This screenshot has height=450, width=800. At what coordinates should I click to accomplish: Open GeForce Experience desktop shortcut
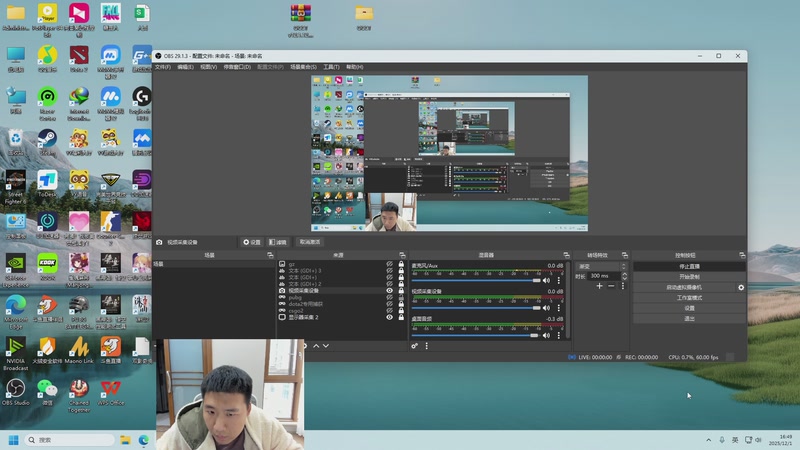[x=16, y=270]
